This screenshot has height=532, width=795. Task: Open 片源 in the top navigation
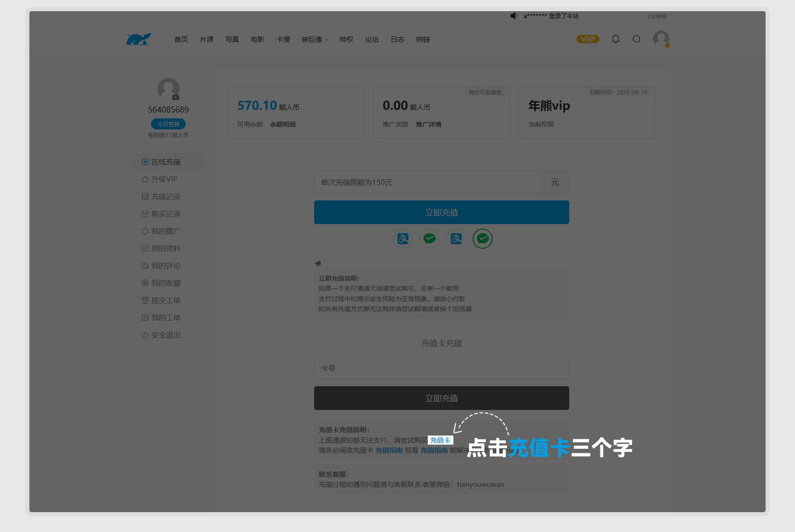pyautogui.click(x=207, y=39)
